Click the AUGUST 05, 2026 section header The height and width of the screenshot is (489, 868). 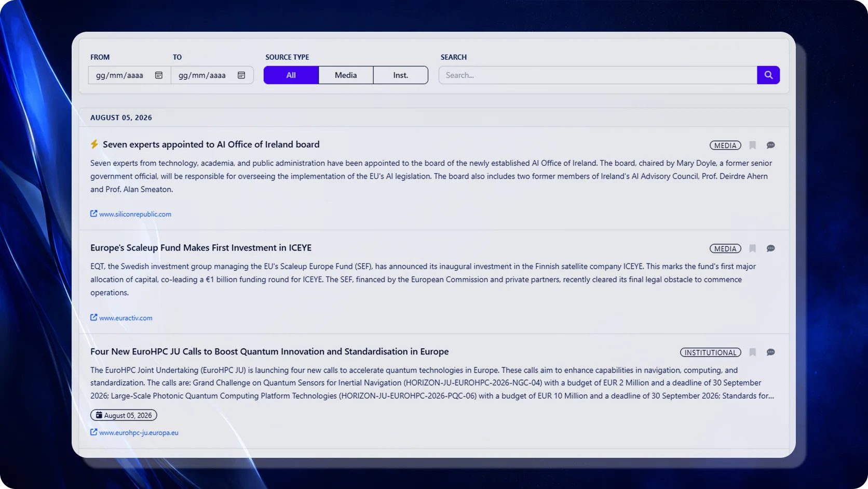(x=121, y=117)
